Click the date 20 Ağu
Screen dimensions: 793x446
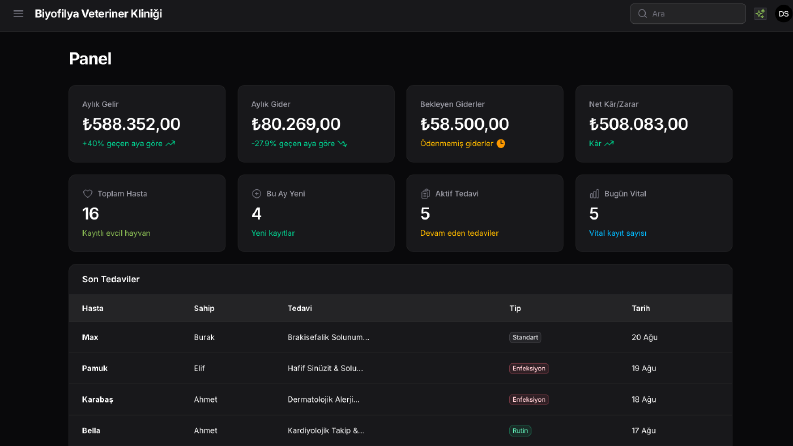[644, 337]
